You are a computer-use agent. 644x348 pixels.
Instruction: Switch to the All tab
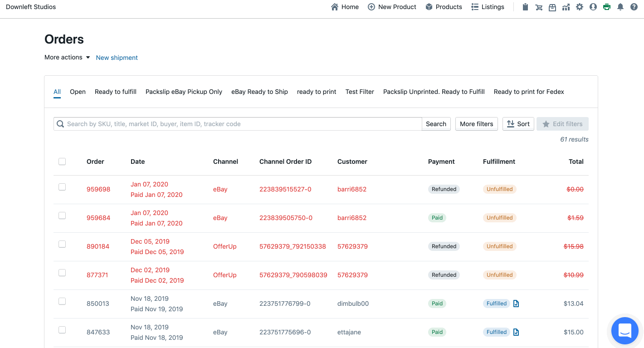(57, 92)
